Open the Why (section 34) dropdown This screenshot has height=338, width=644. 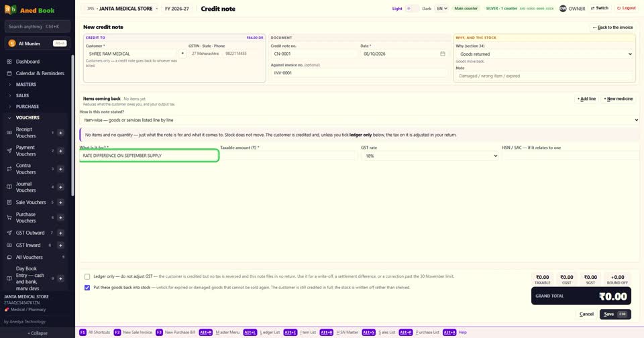[544, 54]
